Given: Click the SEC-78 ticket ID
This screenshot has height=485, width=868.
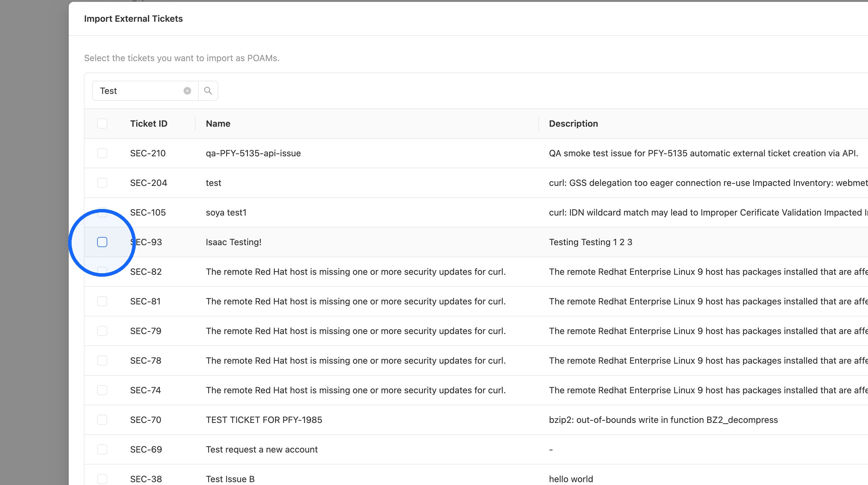Looking at the screenshot, I should 146,361.
